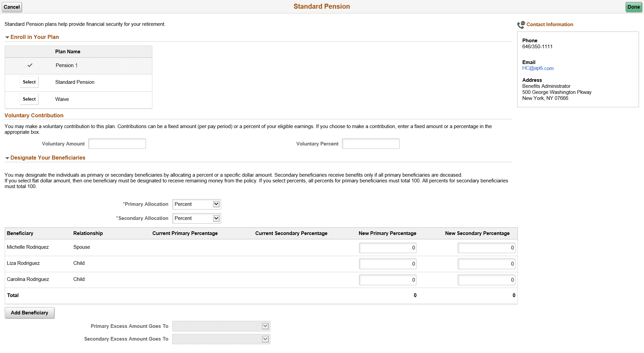Click the Primary Excess Amount dropdown arrow
This screenshot has height=353, width=644.
265,326
